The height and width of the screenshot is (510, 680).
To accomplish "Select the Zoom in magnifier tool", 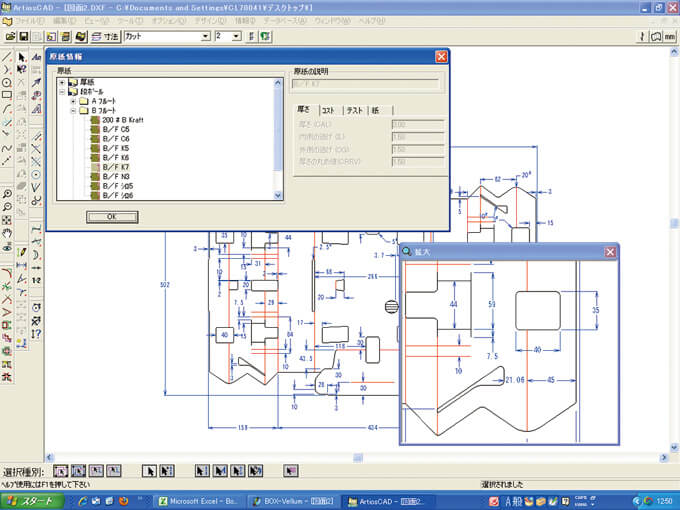I will (7, 194).
